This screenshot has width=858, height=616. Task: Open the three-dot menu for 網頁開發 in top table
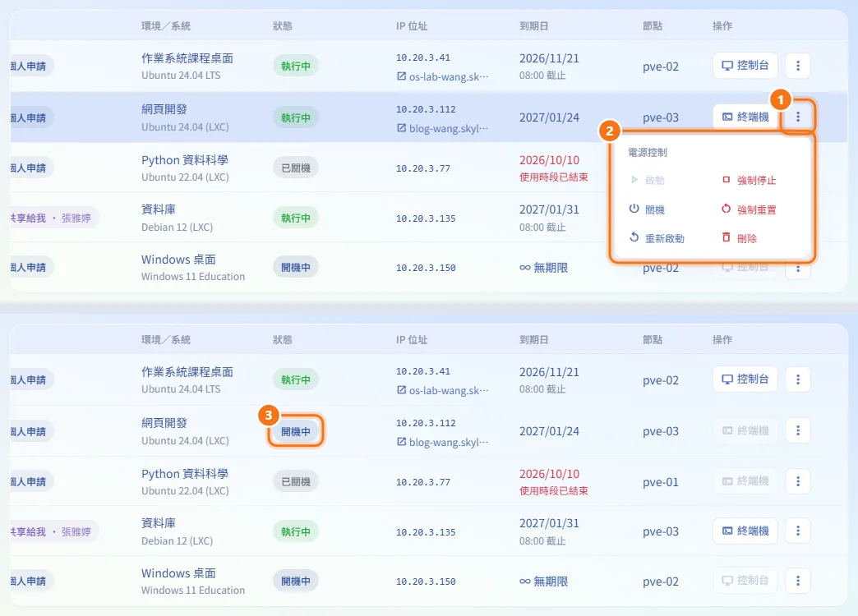pyautogui.click(x=798, y=117)
